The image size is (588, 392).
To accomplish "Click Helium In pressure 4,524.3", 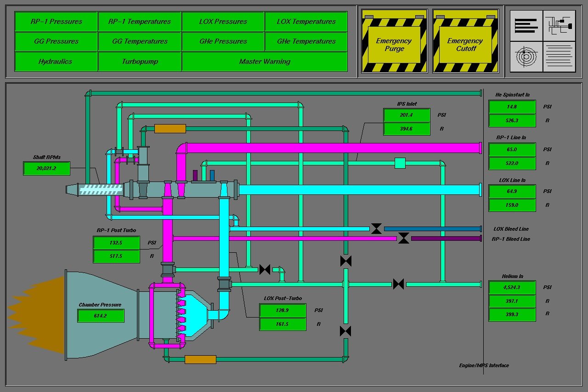I will click(512, 287).
